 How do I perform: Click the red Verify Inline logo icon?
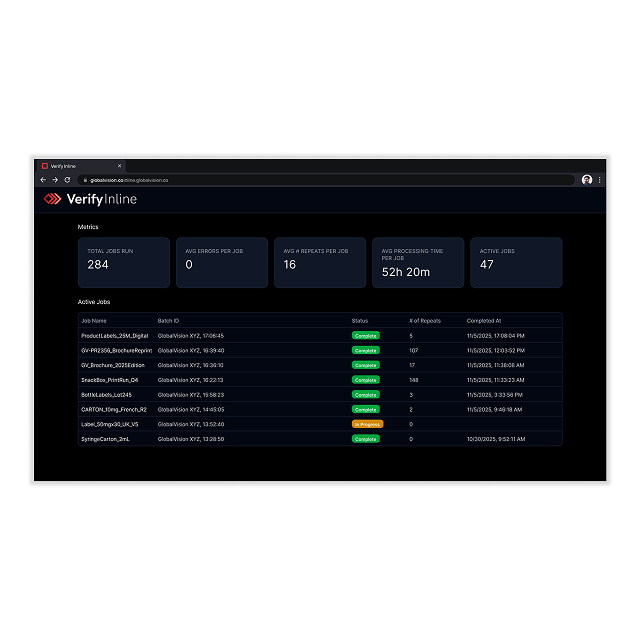coord(52,199)
